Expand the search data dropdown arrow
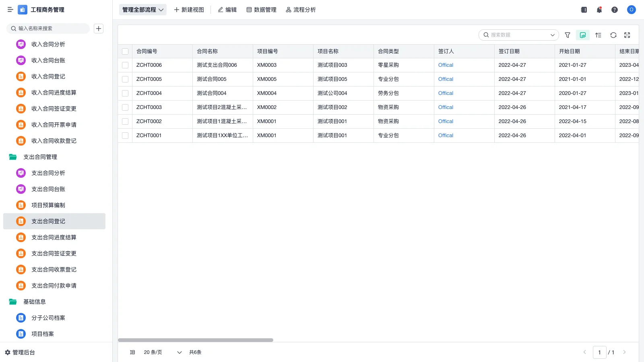Screen dimensions: 644x362 tap(552, 35)
